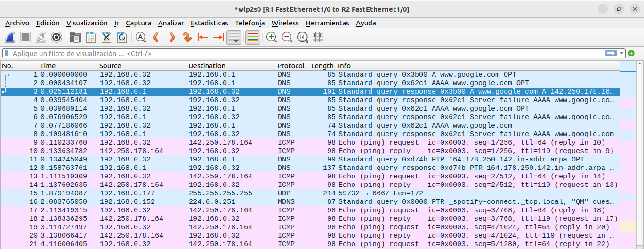This screenshot has height=249, width=644.
Task: Select packet 15 UDP broadcast row
Action: (310, 193)
